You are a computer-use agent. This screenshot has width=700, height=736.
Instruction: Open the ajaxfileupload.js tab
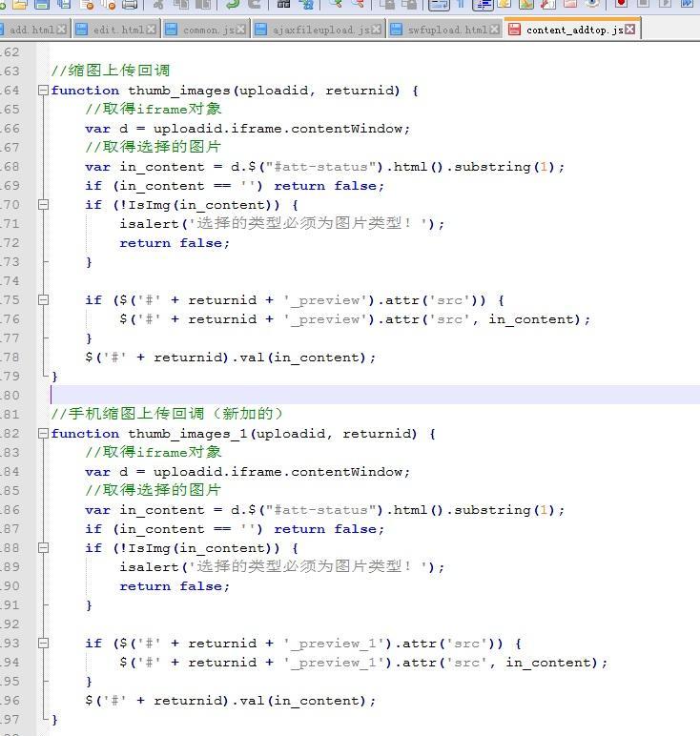pos(319,30)
